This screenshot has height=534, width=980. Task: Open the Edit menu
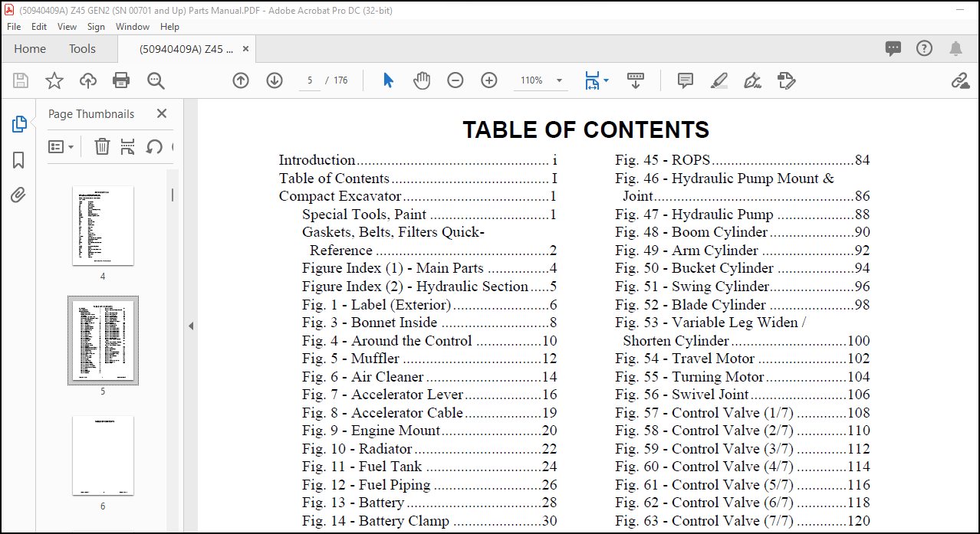coord(39,26)
